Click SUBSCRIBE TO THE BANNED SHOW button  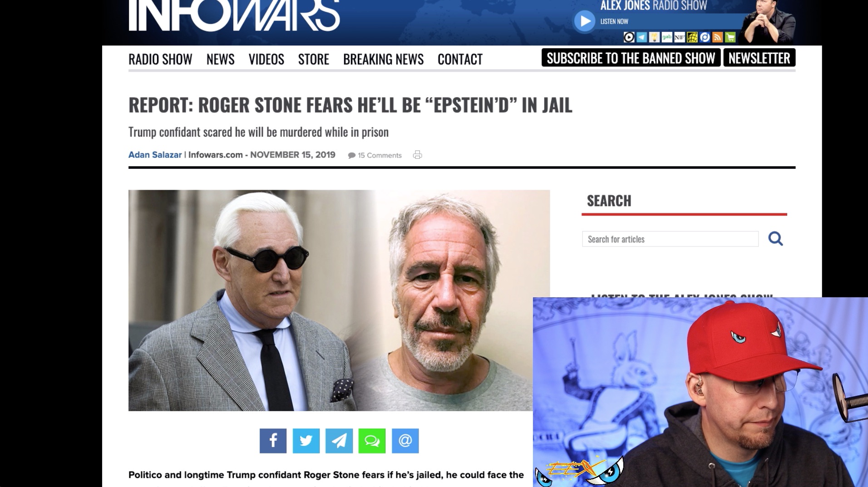631,58
